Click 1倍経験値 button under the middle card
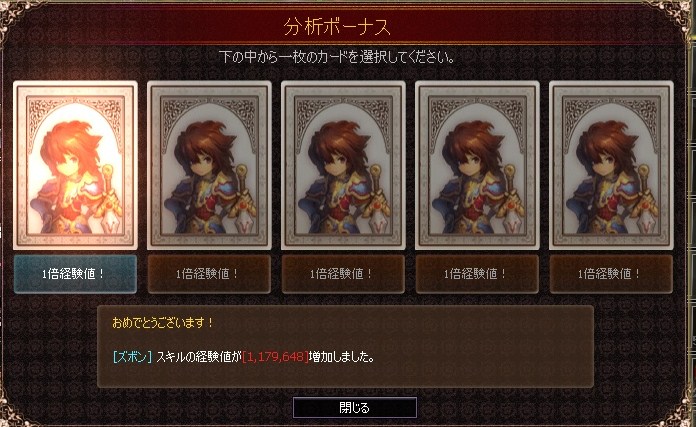 pos(343,274)
